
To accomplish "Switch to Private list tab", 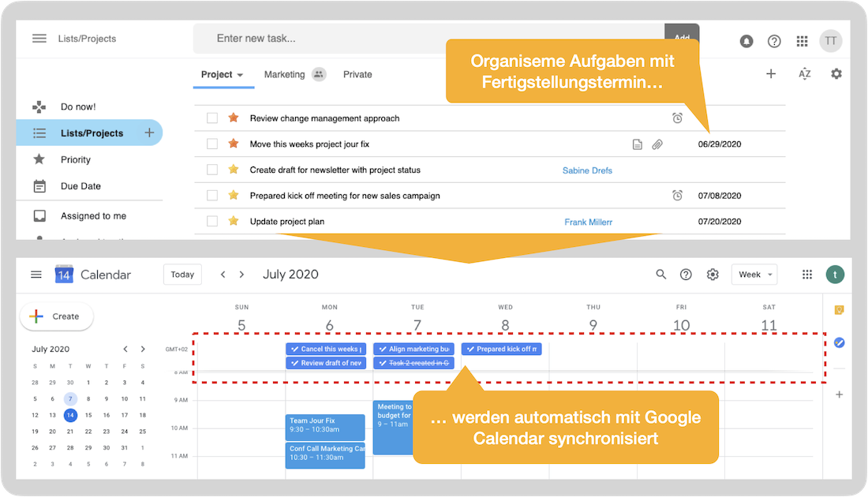I will point(357,74).
